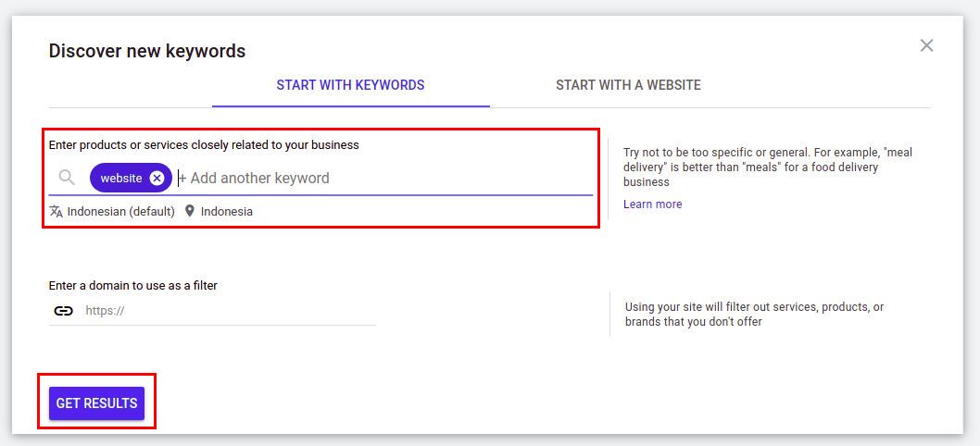Switch to Start With Keywords tab
This screenshot has height=446, width=980.
point(350,85)
